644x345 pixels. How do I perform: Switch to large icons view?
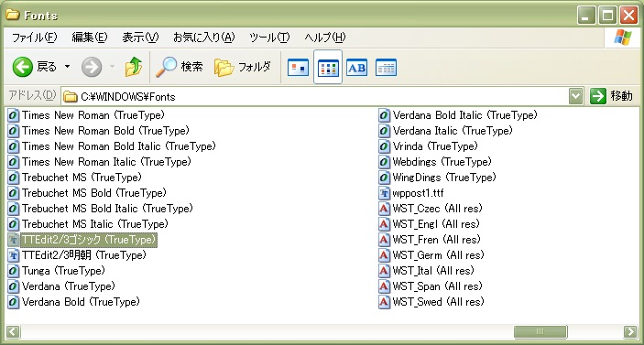298,68
